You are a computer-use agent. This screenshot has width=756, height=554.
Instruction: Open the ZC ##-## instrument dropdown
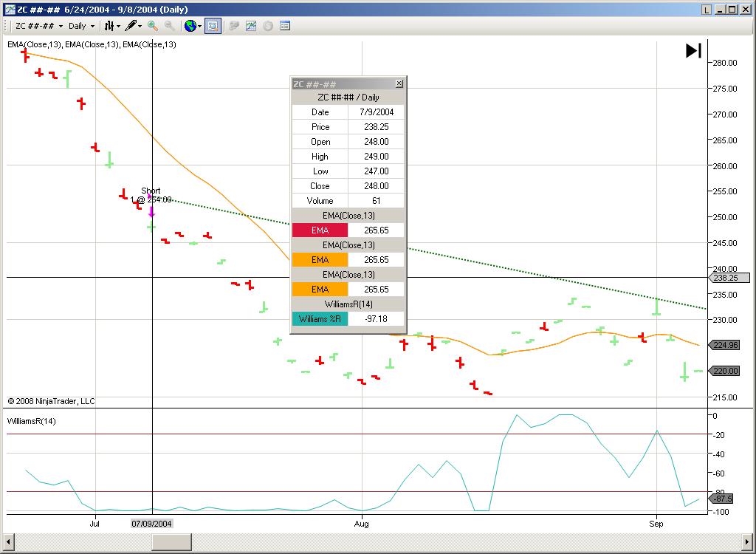[x=39, y=26]
